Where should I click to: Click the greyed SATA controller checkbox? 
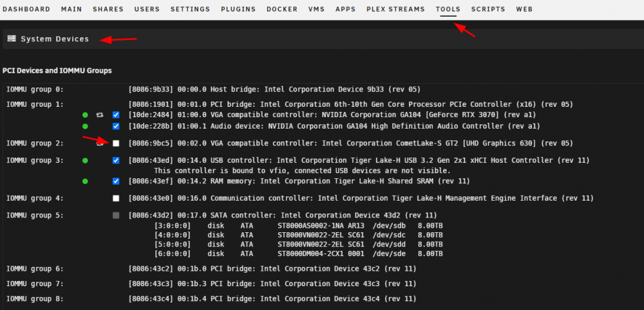(116, 215)
